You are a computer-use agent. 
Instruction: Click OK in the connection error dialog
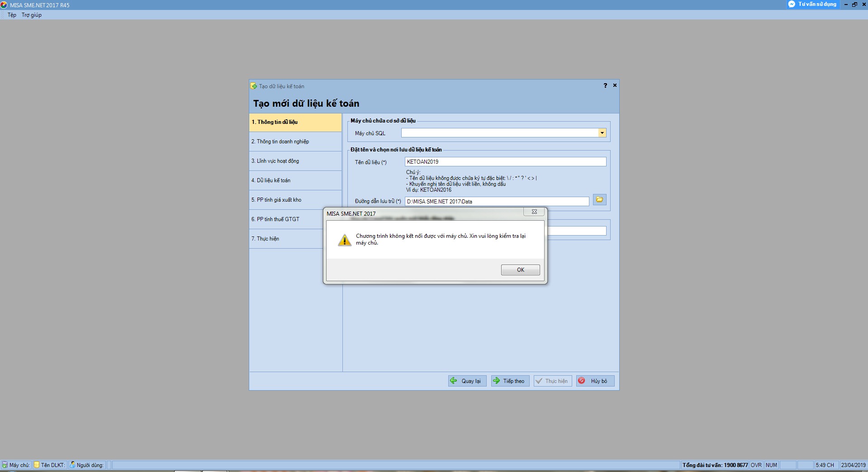pyautogui.click(x=520, y=270)
